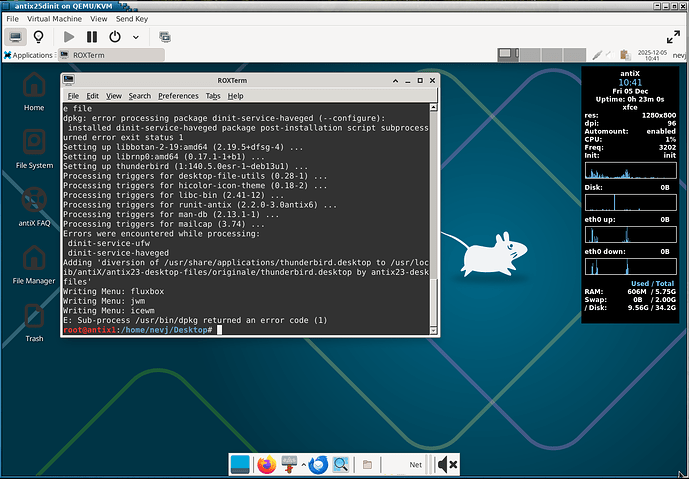Open ROXTerm Edit menu
689x479 pixels.
tap(92, 96)
